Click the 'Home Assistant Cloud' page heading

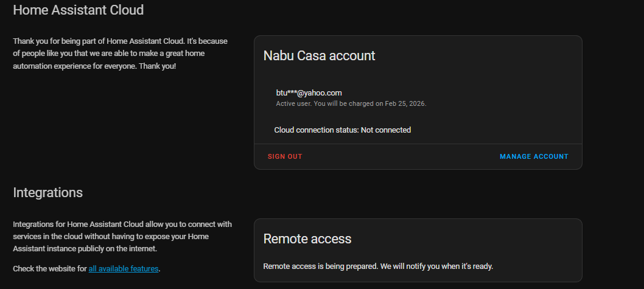click(79, 10)
